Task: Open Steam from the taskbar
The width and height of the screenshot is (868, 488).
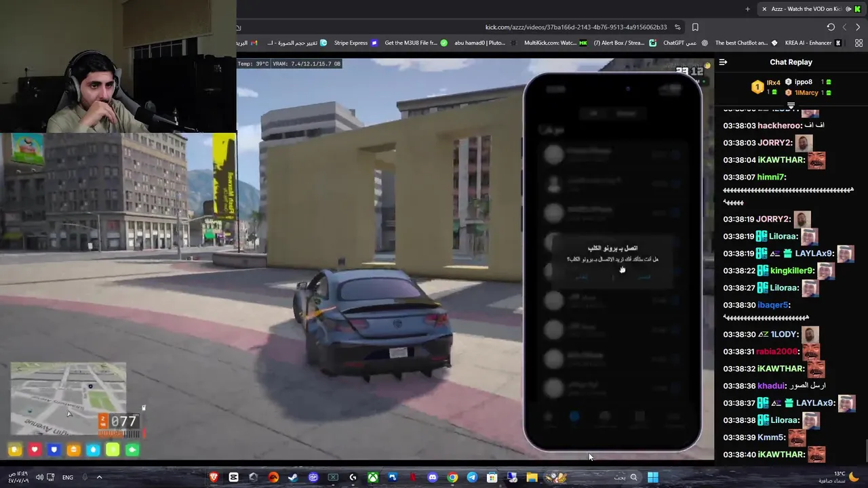Action: point(293,477)
